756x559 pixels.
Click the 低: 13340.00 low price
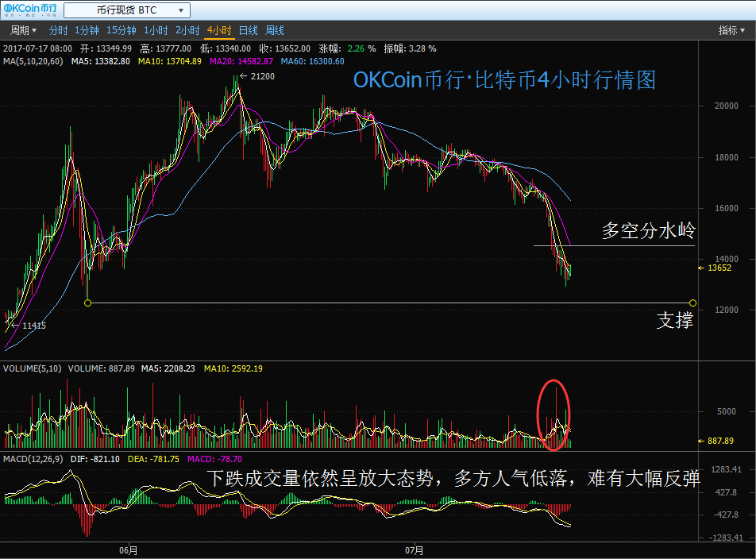(x=226, y=48)
